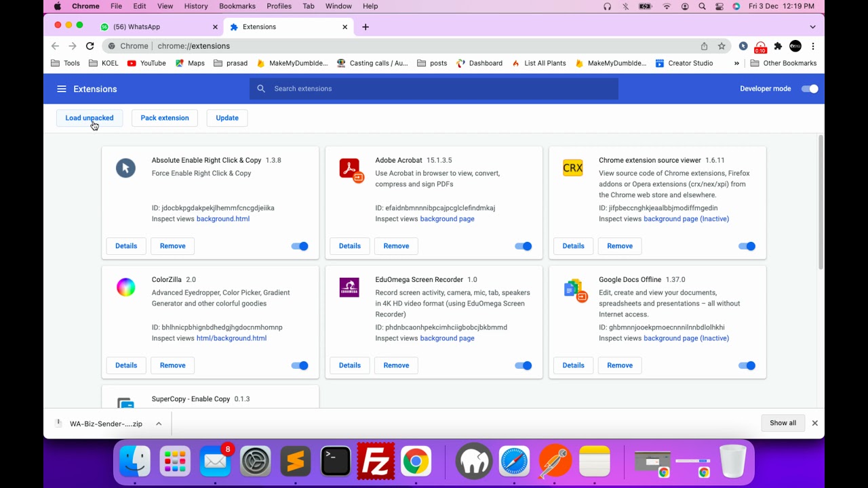This screenshot has width=868, height=488.
Task: Switch to the WhatsApp tab
Action: [159, 27]
